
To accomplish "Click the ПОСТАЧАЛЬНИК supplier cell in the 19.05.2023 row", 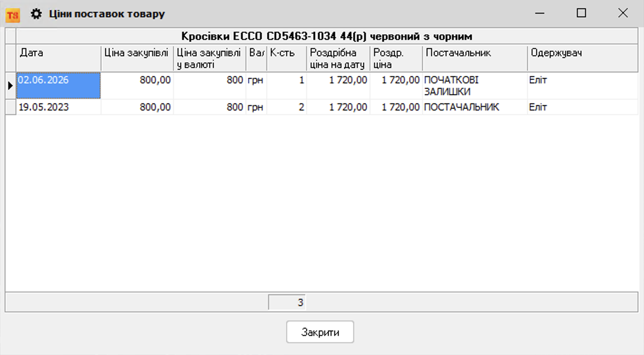I will point(475,107).
